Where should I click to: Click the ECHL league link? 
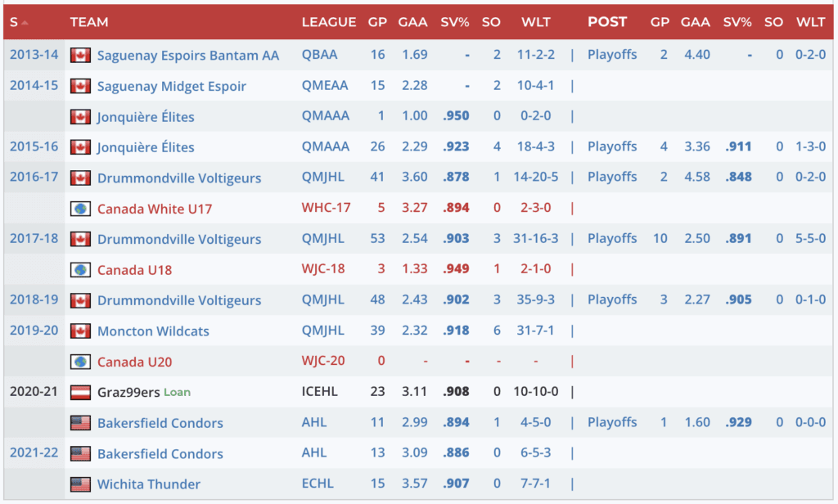(318, 484)
